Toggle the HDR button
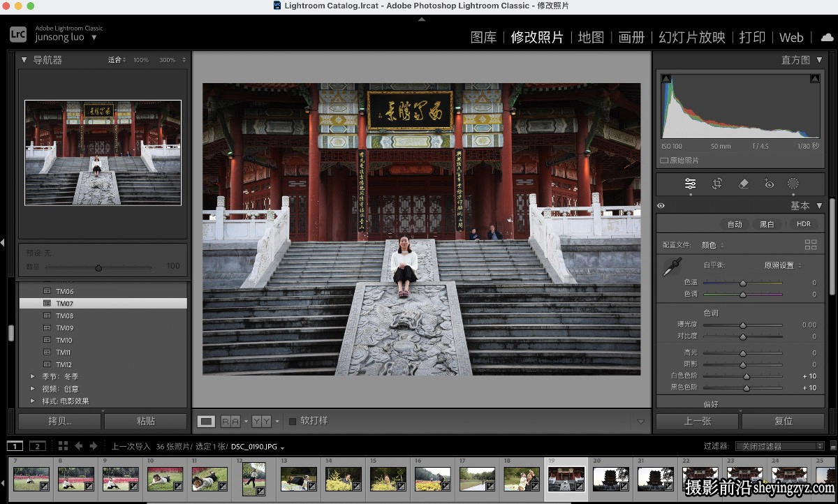This screenshot has height=504, width=838. (x=804, y=224)
